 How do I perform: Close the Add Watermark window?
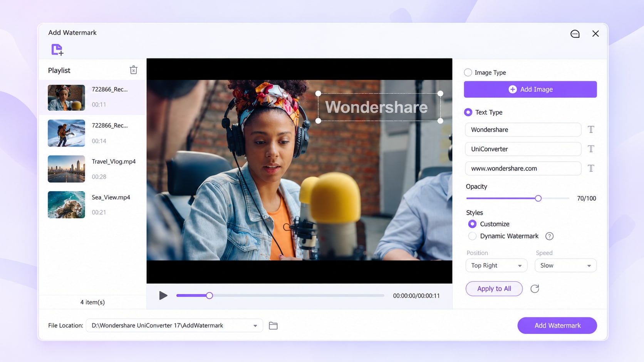(x=595, y=34)
